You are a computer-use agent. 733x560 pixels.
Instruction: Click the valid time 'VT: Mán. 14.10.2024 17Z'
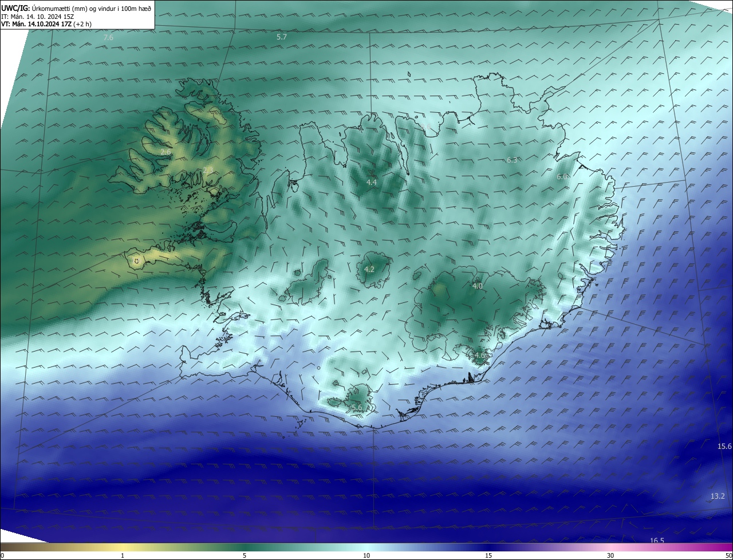click(x=36, y=24)
